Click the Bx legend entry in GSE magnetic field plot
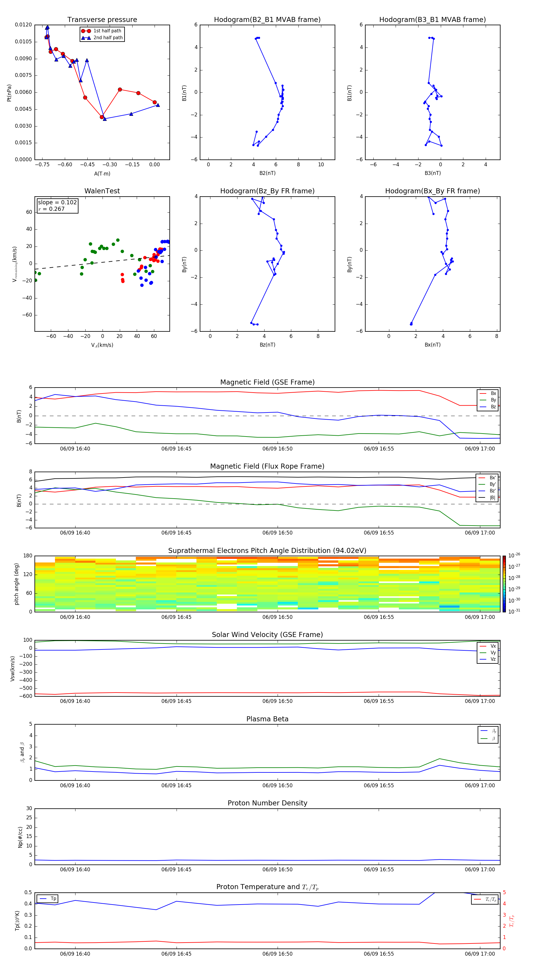This screenshot has width=535, height=980. [488, 393]
